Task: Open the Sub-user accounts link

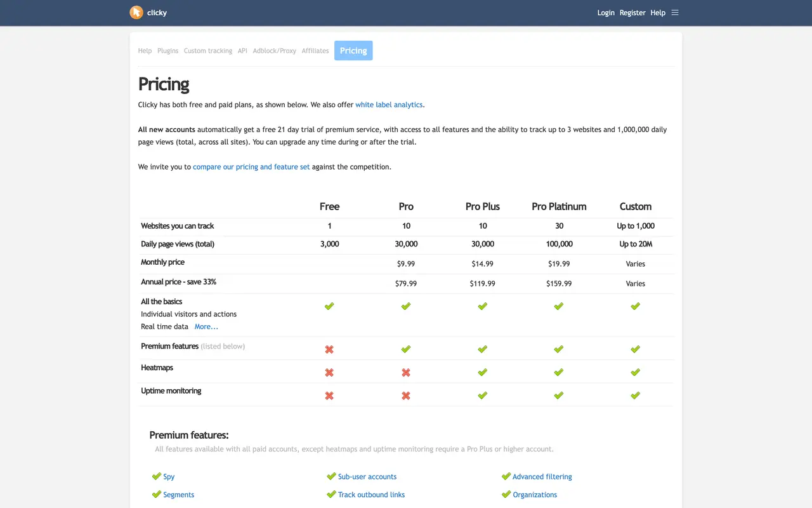Action: click(367, 476)
